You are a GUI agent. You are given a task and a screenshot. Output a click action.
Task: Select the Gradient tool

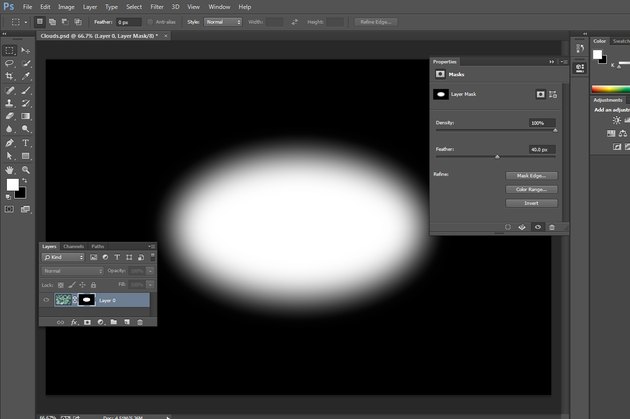[x=26, y=116]
